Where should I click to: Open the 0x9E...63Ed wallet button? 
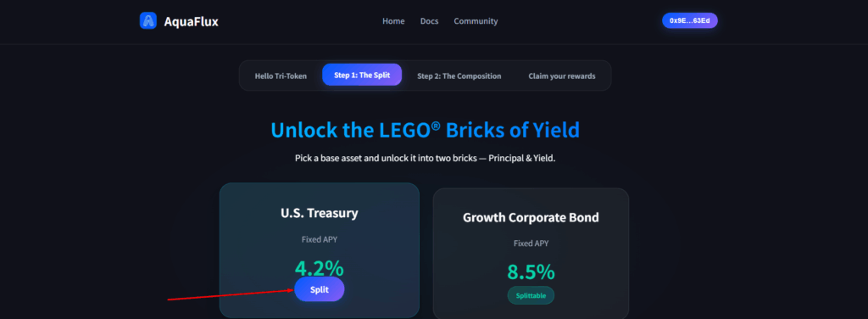[x=690, y=20]
